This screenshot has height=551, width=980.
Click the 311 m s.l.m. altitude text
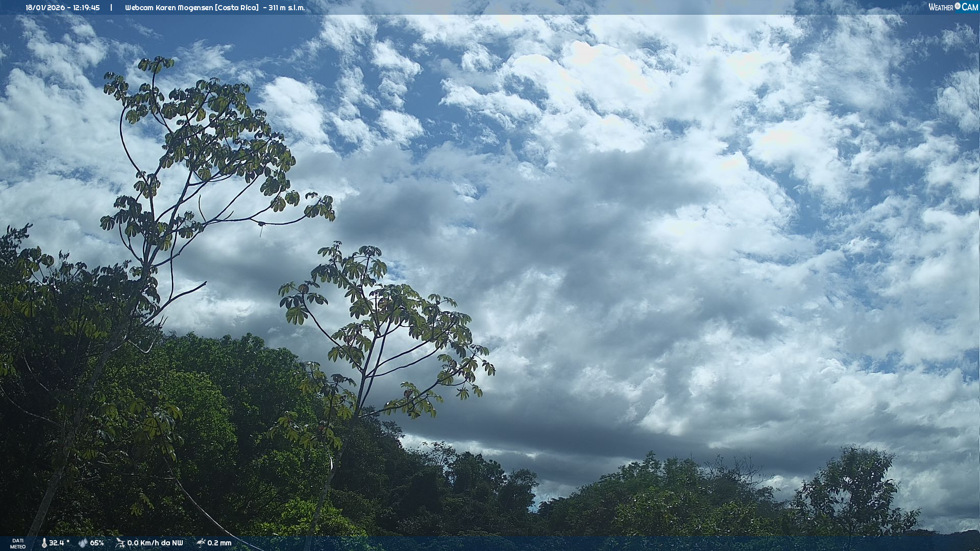coord(286,8)
